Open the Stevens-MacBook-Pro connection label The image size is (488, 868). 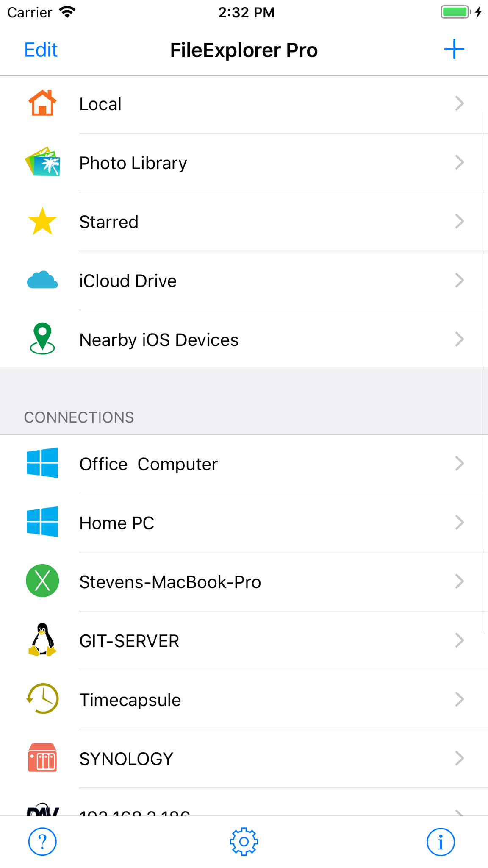pos(170,582)
